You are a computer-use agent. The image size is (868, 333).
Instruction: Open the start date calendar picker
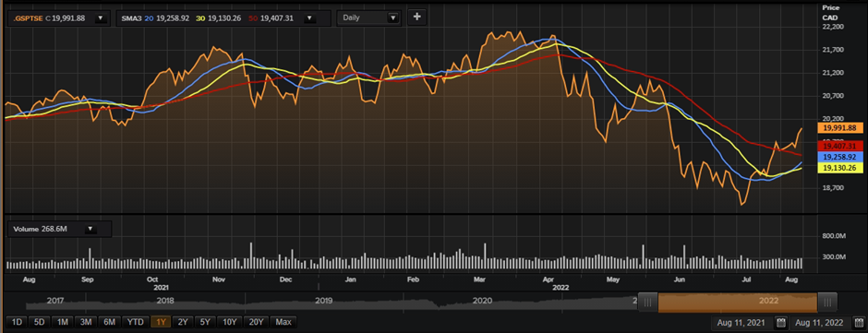tap(780, 323)
